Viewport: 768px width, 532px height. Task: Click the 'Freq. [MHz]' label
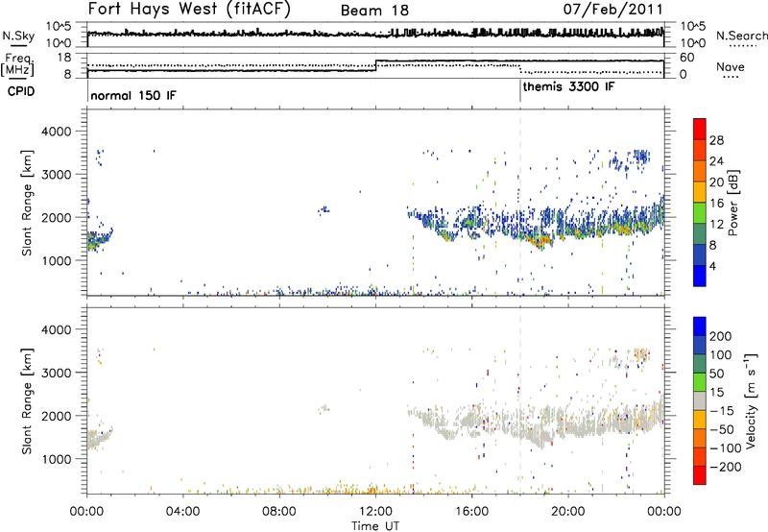(19, 65)
